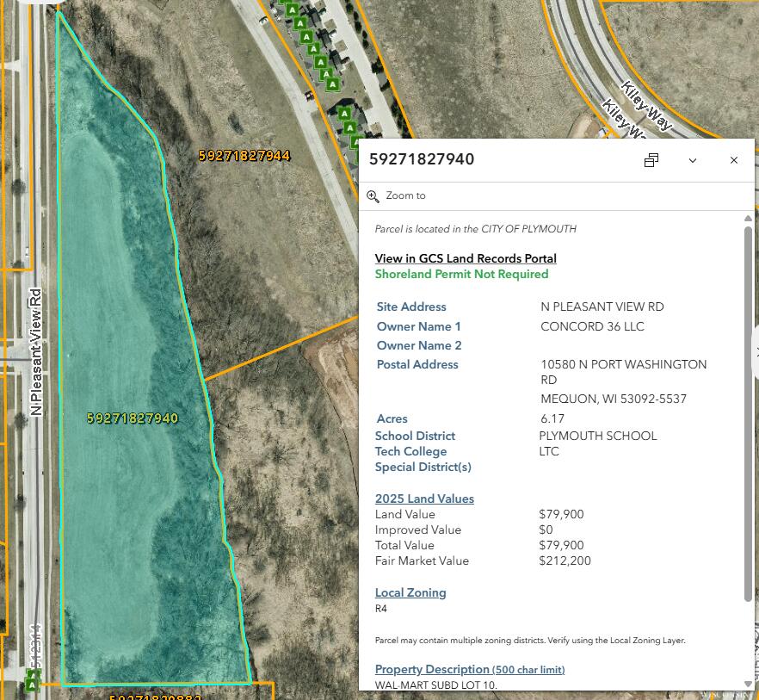Click the green address marker at bottom-left
The image size is (759, 700).
click(32, 685)
